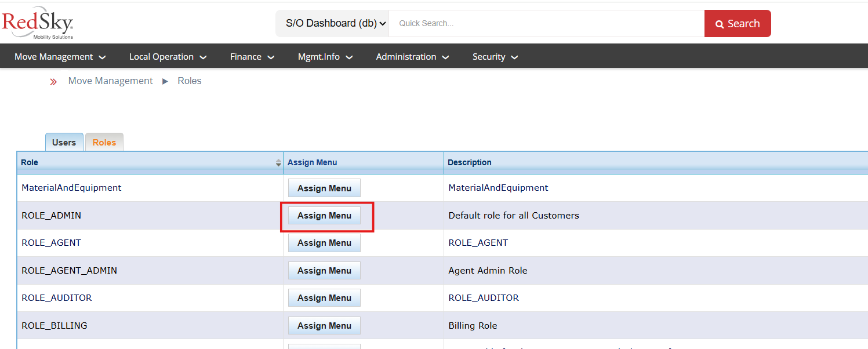This screenshot has height=349, width=868.
Task: Select the ROLE_AGENT role name
Action: click(52, 243)
